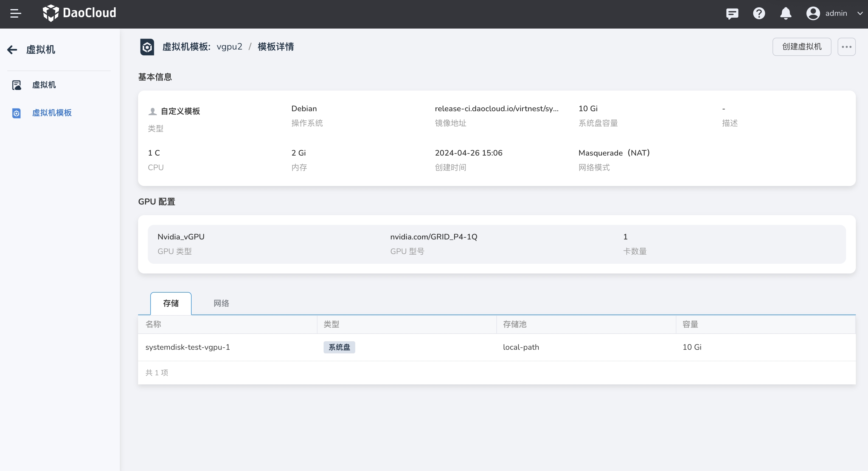Click the back arrow beside 虚拟机

click(x=12, y=50)
